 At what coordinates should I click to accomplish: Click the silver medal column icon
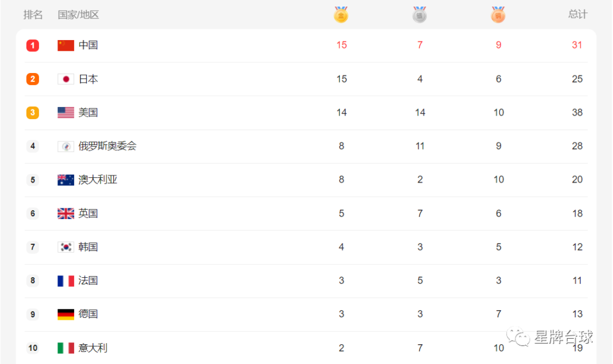click(420, 15)
